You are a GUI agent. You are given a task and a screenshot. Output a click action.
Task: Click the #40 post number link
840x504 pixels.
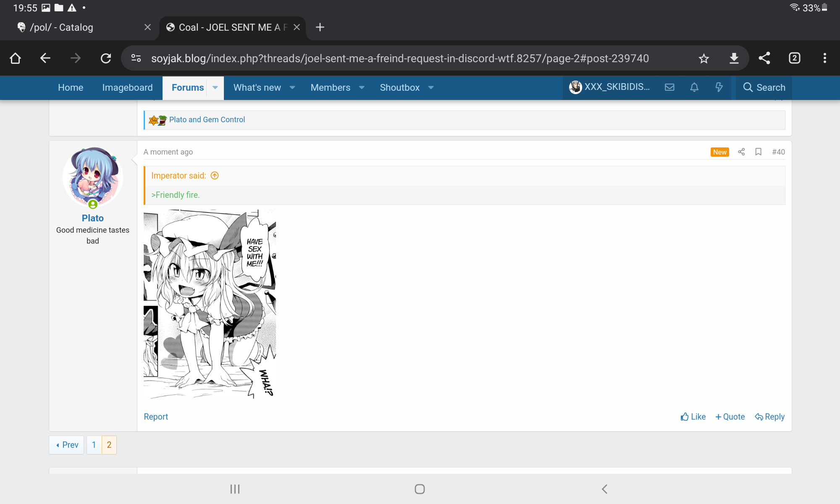[778, 152]
